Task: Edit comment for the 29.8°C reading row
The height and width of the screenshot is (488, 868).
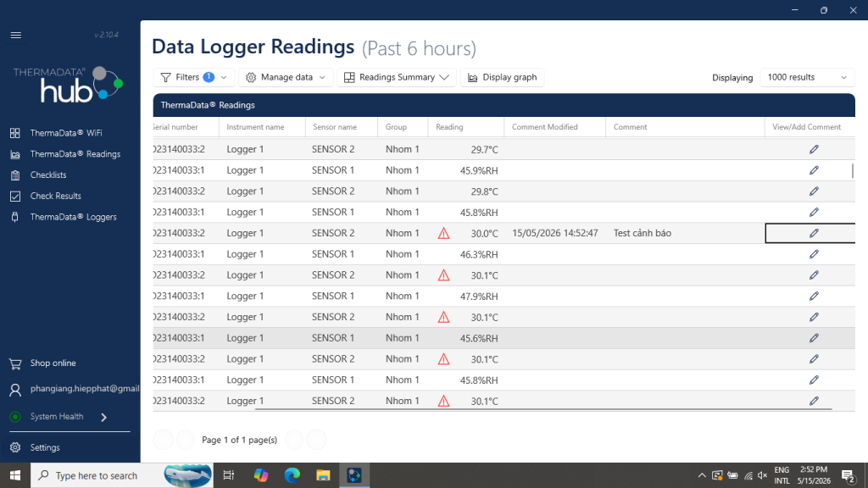Action: pyautogui.click(x=814, y=191)
